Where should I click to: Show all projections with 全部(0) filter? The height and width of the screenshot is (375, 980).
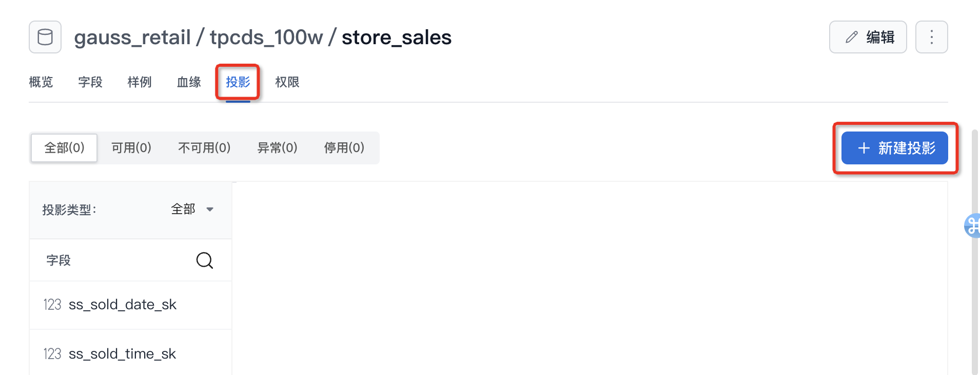pos(64,148)
